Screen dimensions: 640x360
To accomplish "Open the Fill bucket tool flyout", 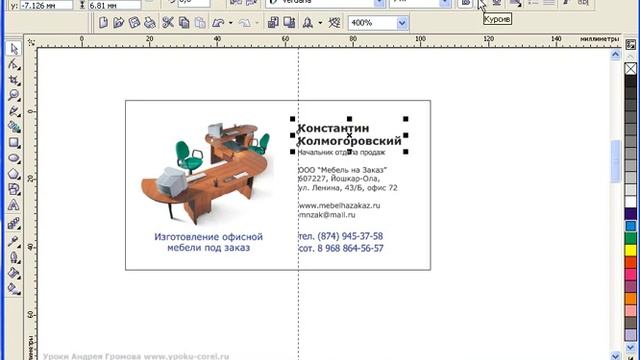I will [x=13, y=273].
